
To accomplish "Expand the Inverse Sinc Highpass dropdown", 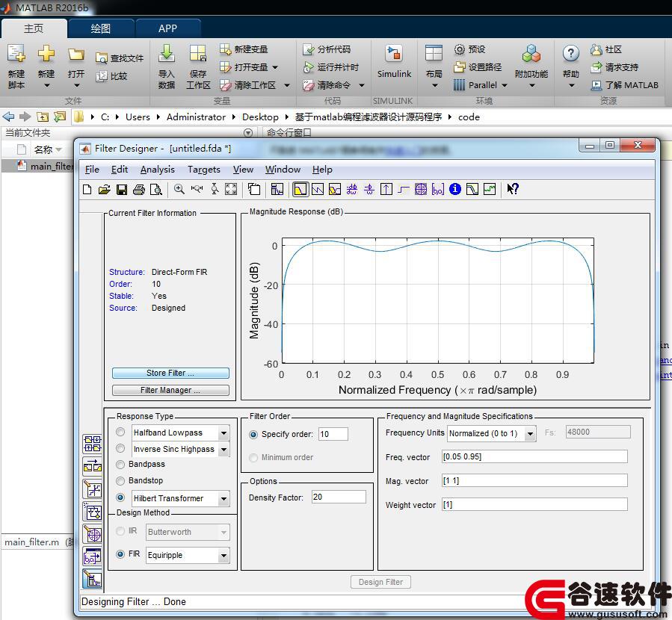I will coord(224,450).
